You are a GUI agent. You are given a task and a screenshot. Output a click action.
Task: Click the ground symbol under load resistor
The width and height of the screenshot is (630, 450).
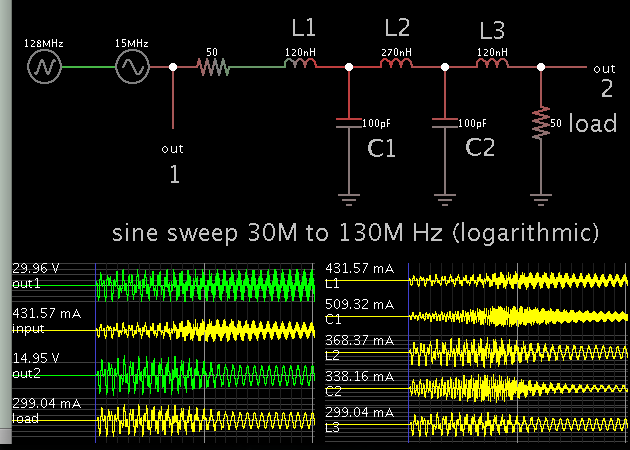click(541, 200)
